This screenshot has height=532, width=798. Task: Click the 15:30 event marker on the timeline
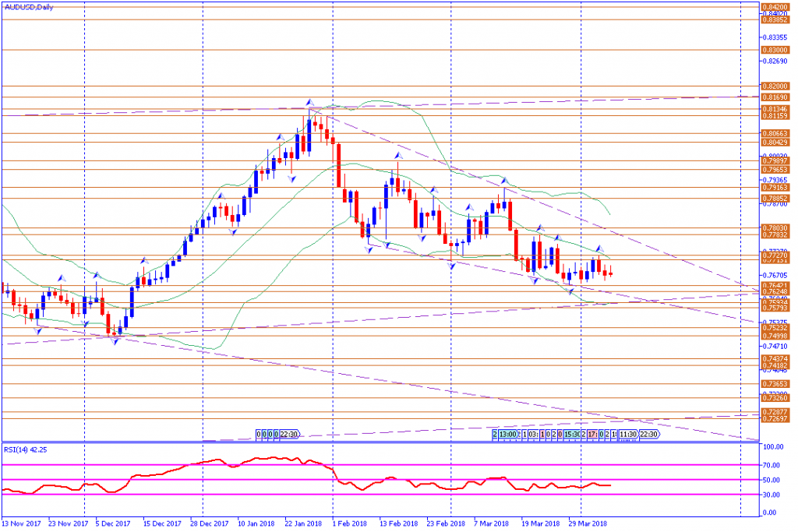tap(571, 435)
